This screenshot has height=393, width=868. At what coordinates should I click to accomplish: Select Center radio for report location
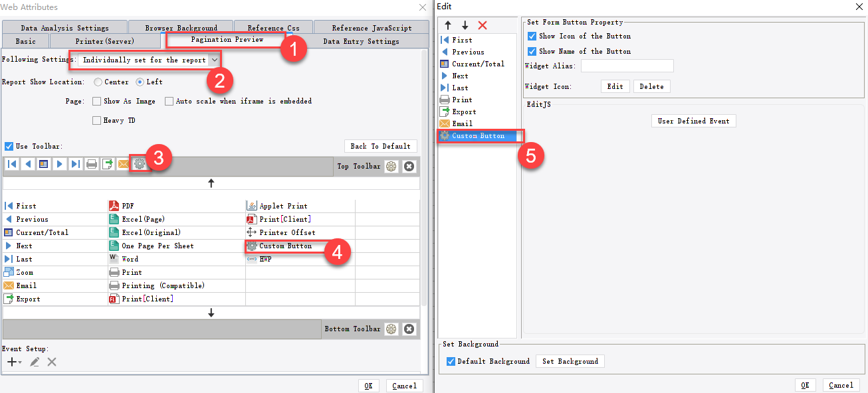(98, 82)
